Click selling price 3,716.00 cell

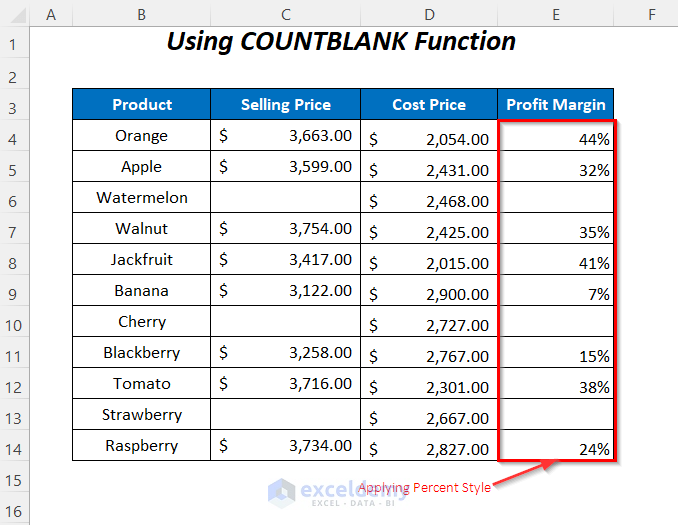[x=285, y=383]
